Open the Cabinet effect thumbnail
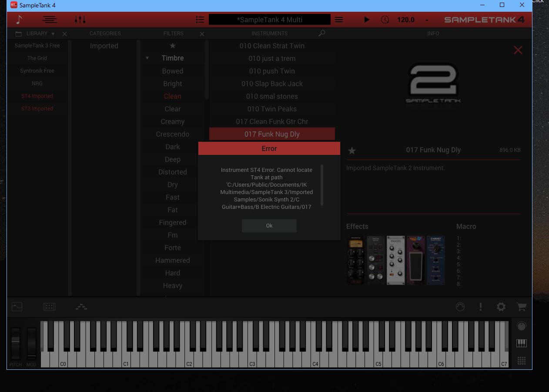Viewport: 549px width, 392px height. tap(436, 260)
